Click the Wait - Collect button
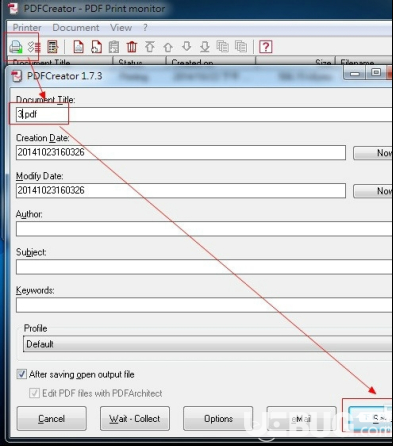393x446 pixels. pyautogui.click(x=135, y=419)
